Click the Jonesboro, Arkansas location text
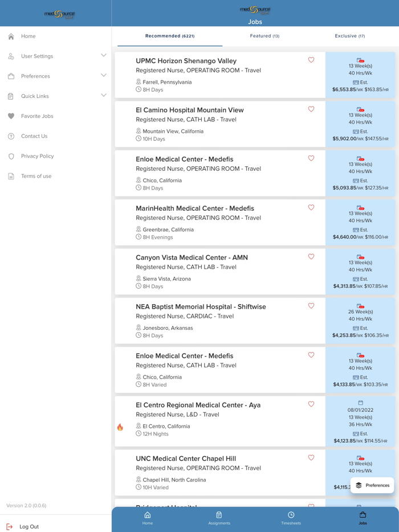Screen dimensions: 399x532 168,328
